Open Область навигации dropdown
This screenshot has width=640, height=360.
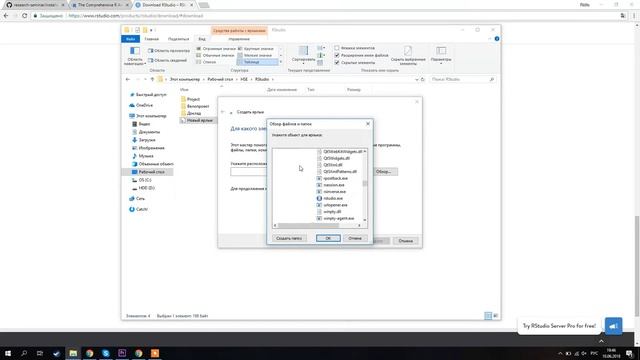tap(135, 56)
